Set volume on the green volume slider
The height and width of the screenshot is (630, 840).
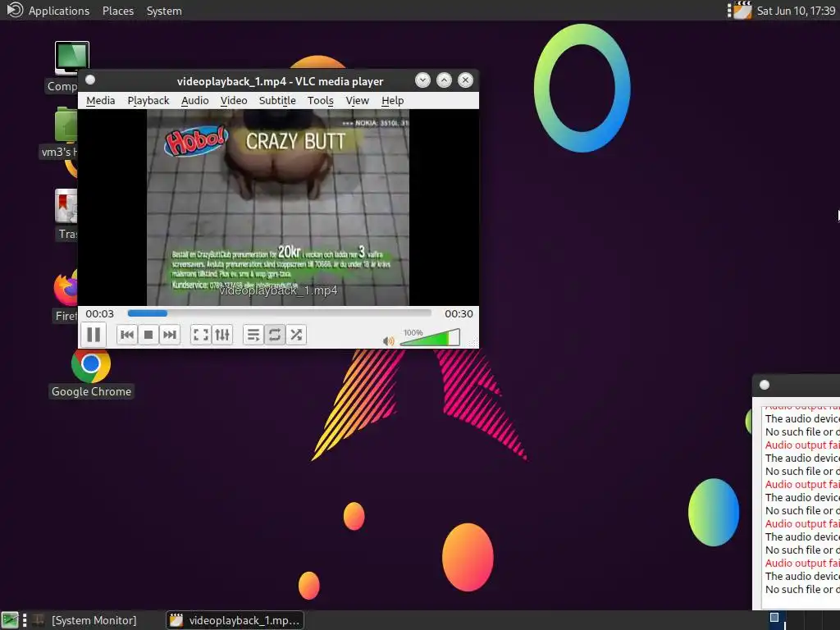point(430,338)
